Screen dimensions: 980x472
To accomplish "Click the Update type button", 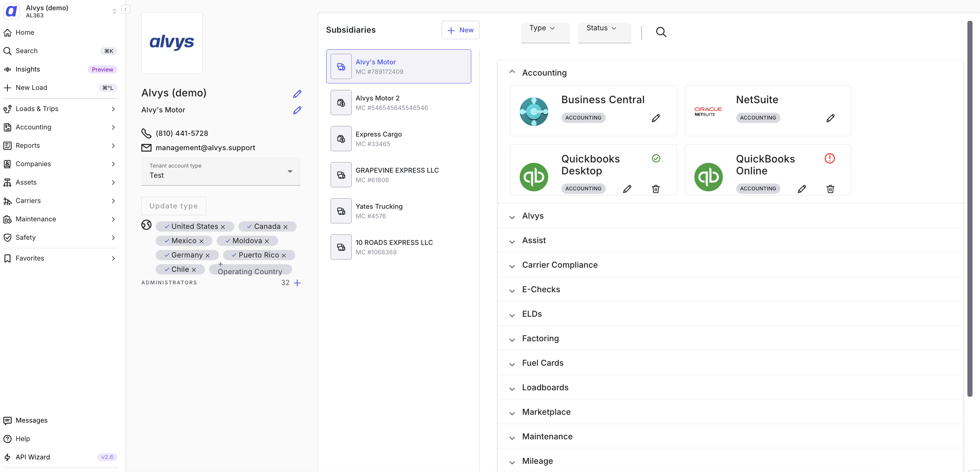I will (173, 206).
